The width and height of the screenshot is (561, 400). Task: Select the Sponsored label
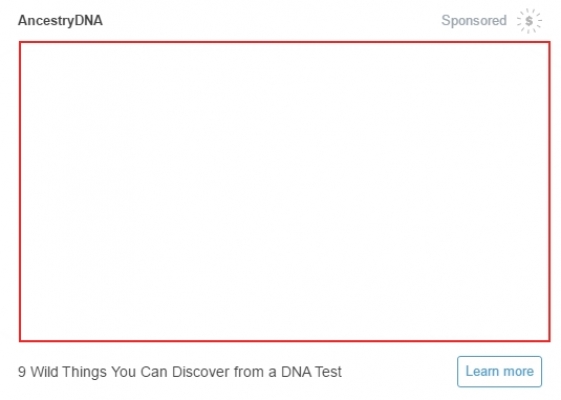click(474, 20)
